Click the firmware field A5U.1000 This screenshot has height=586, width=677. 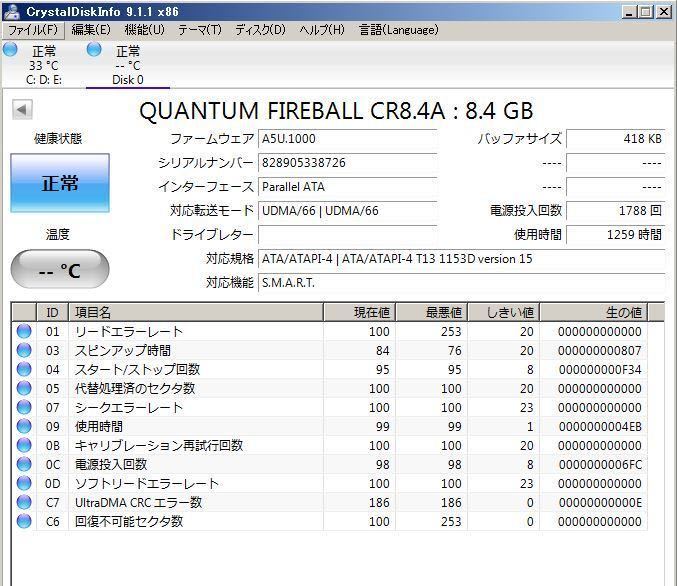[x=348, y=139]
